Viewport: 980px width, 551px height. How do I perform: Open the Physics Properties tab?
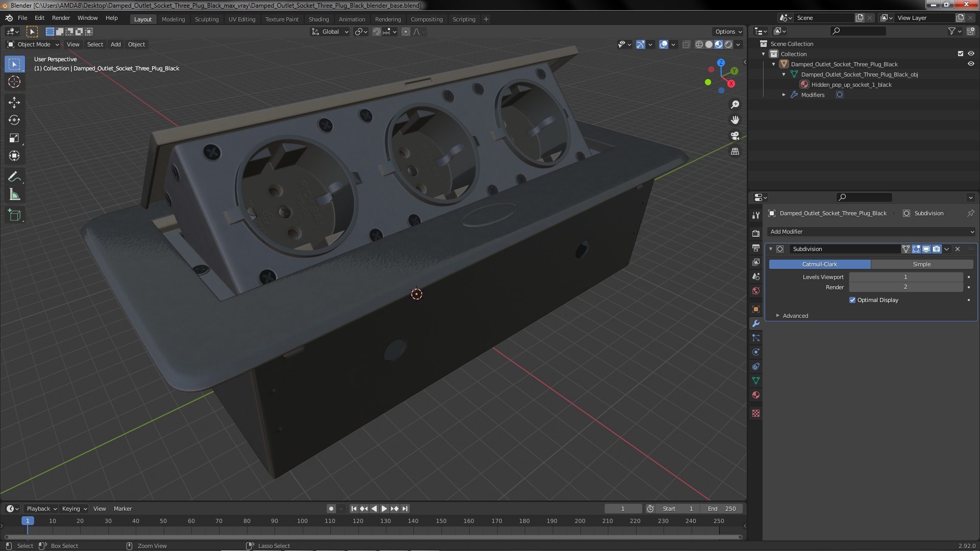pos(756,352)
